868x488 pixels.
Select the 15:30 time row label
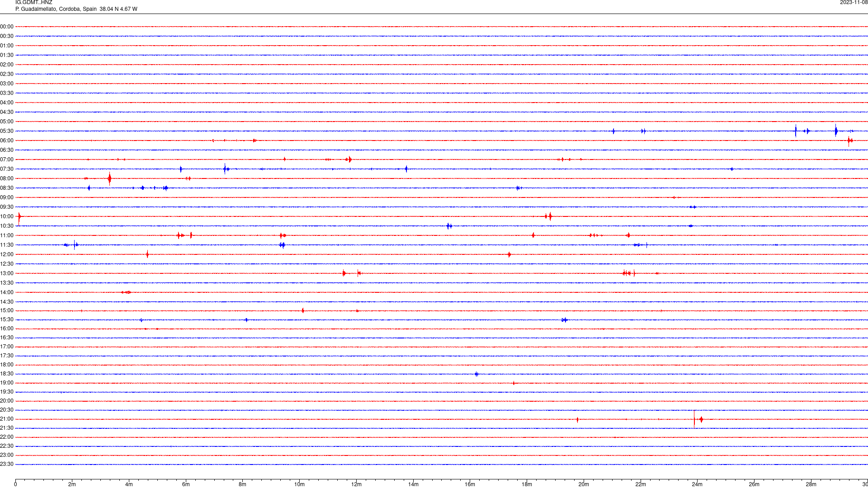7,319
